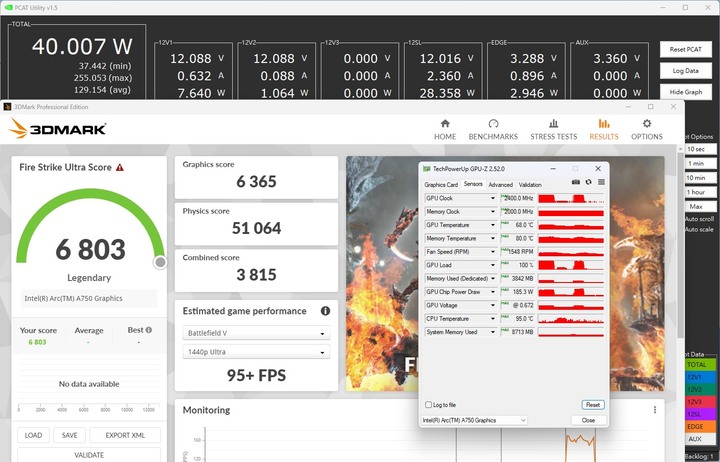Open 3DMark Options gear

(647, 130)
